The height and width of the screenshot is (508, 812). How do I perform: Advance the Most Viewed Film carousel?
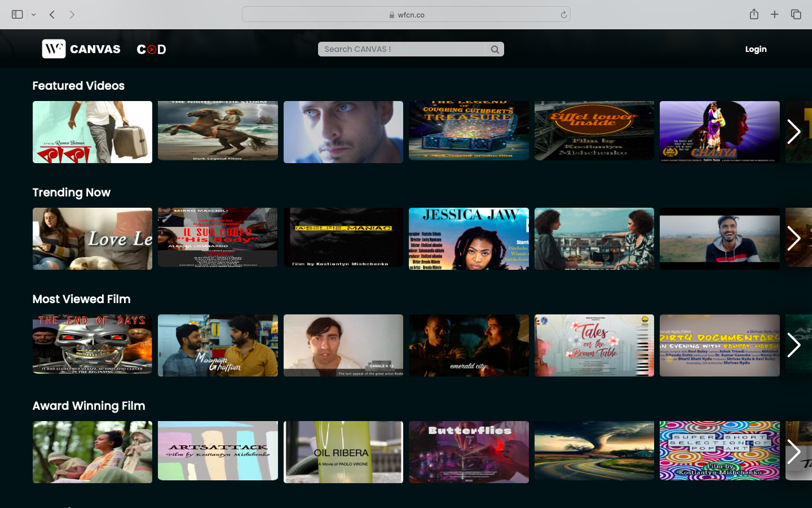(794, 345)
